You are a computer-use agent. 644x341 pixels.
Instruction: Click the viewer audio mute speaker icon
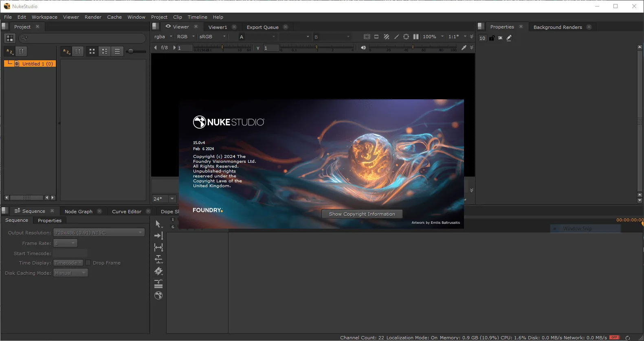363,48
